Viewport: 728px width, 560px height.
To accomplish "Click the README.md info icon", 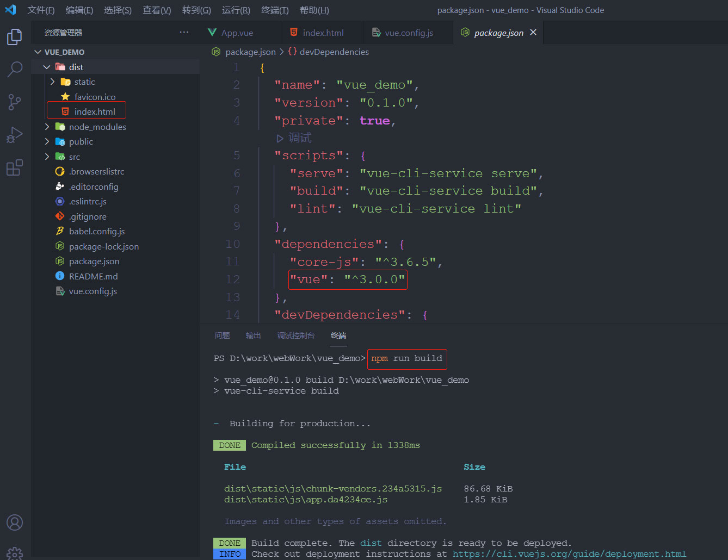I will pos(60,276).
